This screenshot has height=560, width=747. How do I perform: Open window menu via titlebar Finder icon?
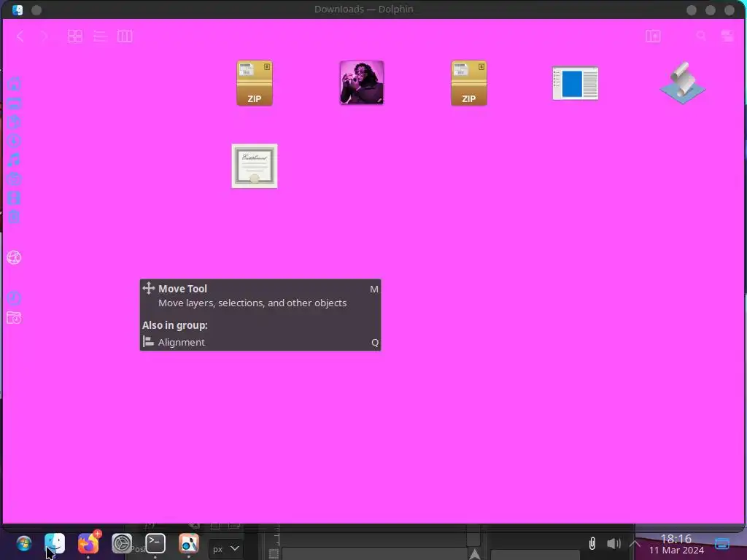point(18,9)
